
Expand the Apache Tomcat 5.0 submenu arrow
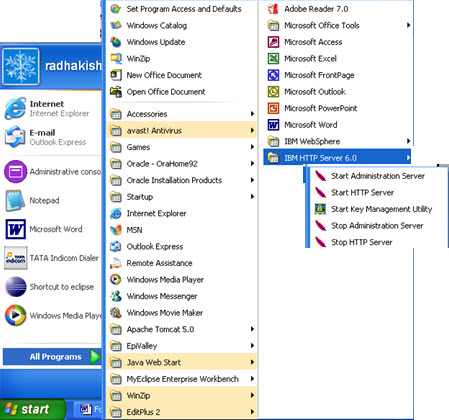pyautogui.click(x=252, y=329)
